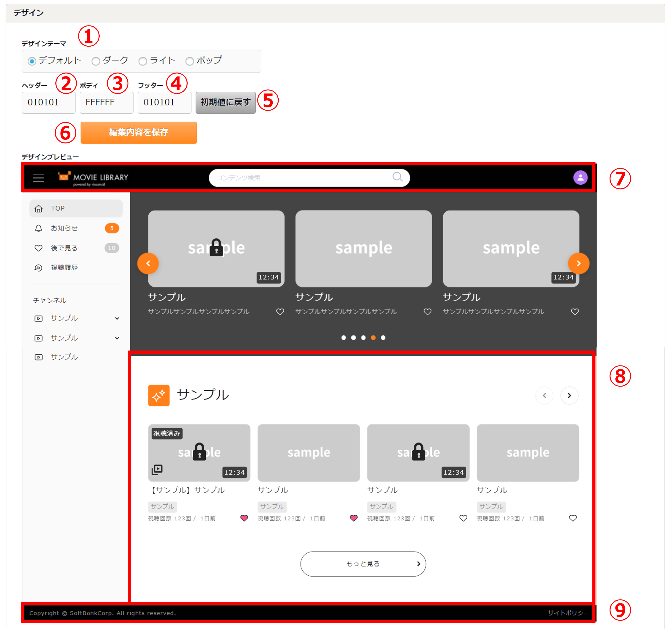Click the ヘッダー color code input field

coord(48,102)
